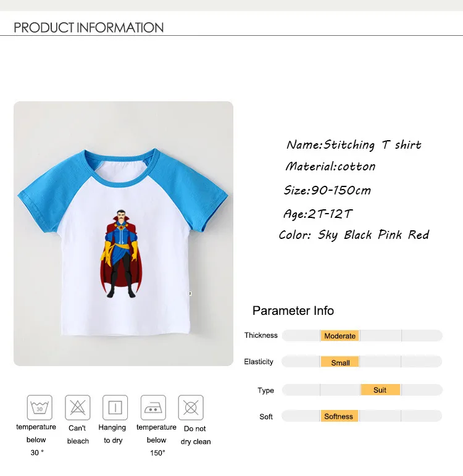Screen dimensions: 463x476
Task: Click the Color: Sky Black Pink Red line
Action: pos(354,235)
